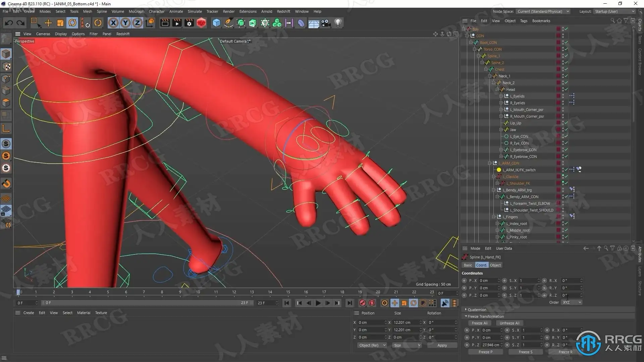The height and width of the screenshot is (362, 644).
Task: Click the Freeze All button
Action: pyautogui.click(x=479, y=323)
